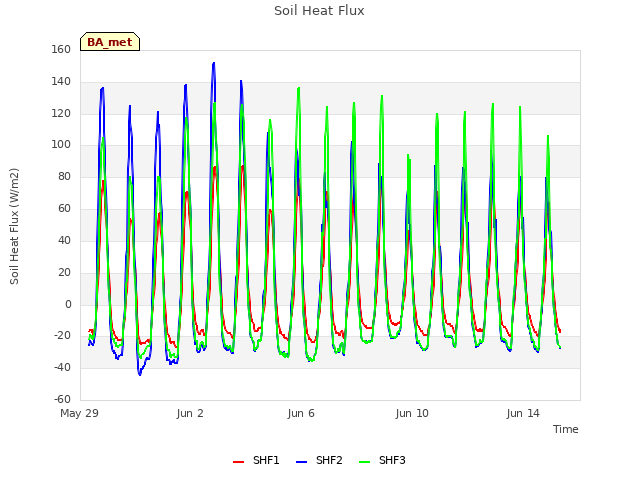Click the -60 y-axis tick label
Viewport: 640px width, 480px height.
pos(62,399)
